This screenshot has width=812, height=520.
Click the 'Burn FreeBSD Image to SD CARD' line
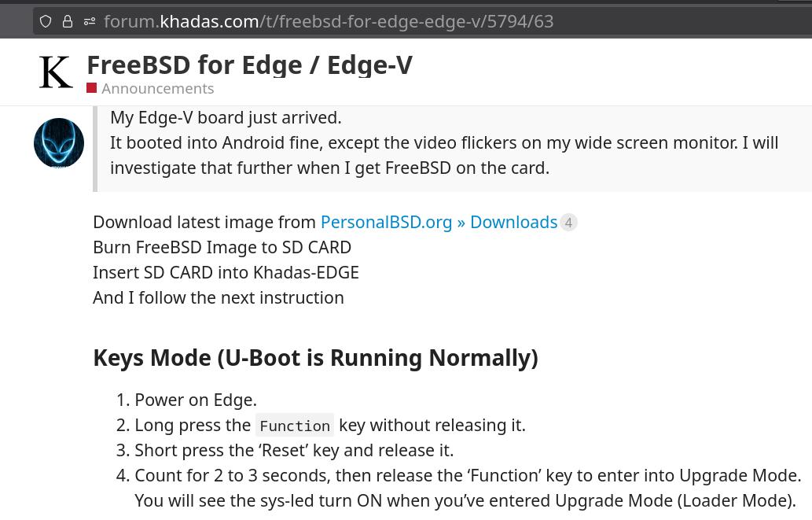pos(222,247)
